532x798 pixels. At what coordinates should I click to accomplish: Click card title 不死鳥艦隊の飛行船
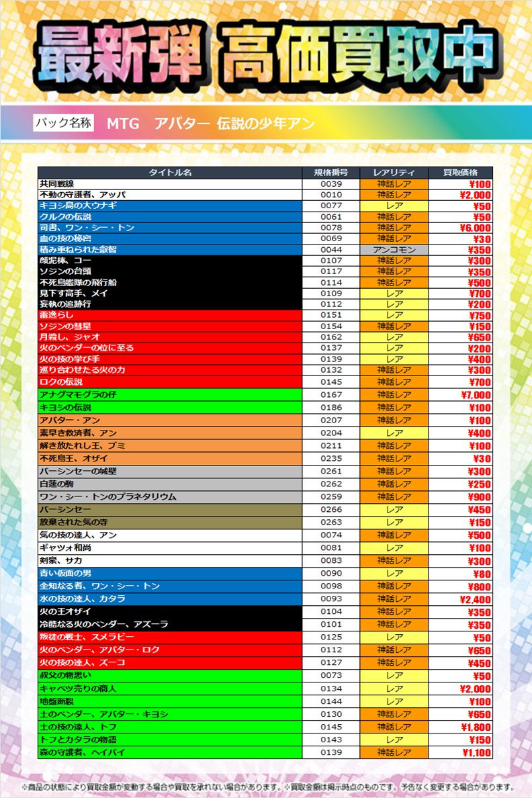pos(79,282)
